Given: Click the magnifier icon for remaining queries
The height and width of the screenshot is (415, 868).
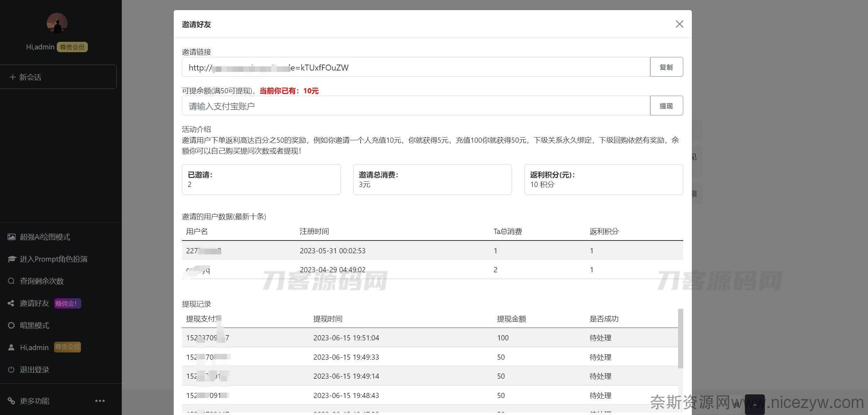Looking at the screenshot, I should pyautogui.click(x=11, y=281).
